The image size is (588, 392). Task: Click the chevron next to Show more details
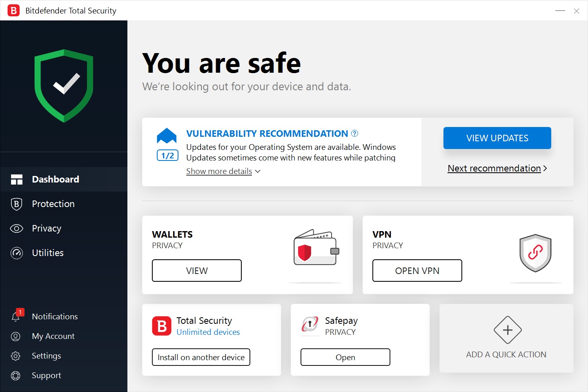[x=258, y=171]
